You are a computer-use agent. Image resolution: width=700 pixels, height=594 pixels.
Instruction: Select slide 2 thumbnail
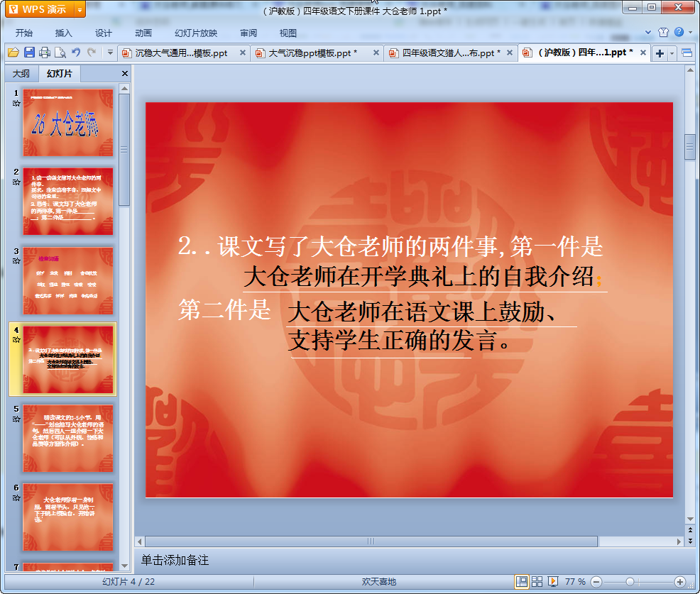click(68, 202)
